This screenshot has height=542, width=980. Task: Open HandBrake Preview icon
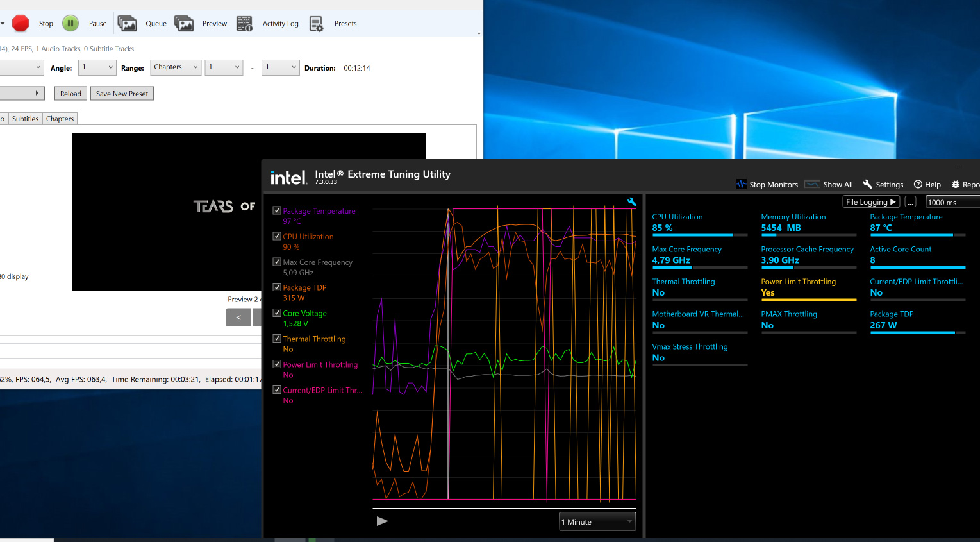[184, 24]
